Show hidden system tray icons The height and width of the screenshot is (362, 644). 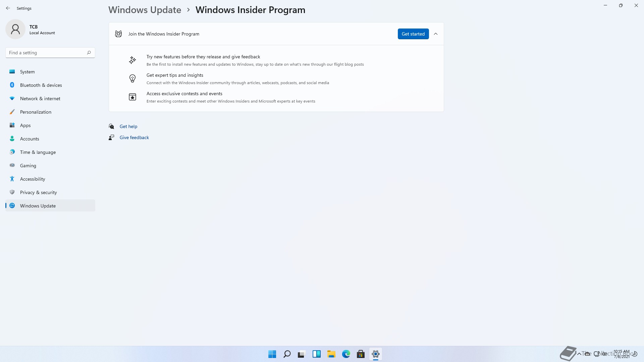(x=579, y=354)
